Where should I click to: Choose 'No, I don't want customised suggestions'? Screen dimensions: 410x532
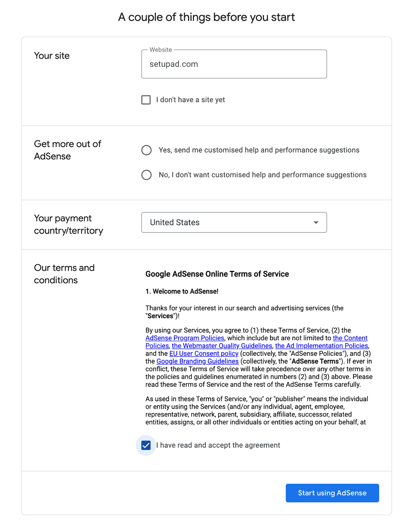[x=146, y=175]
